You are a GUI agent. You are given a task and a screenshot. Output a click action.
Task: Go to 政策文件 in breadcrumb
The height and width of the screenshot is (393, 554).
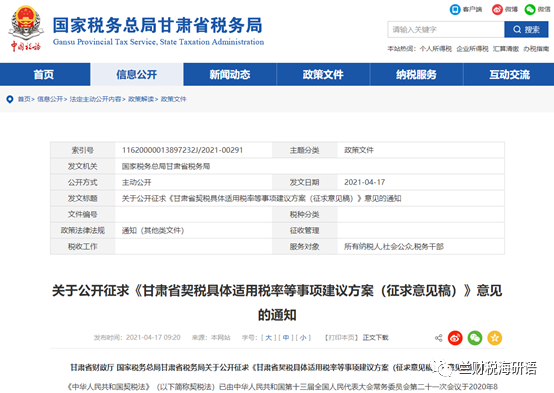[173, 99]
